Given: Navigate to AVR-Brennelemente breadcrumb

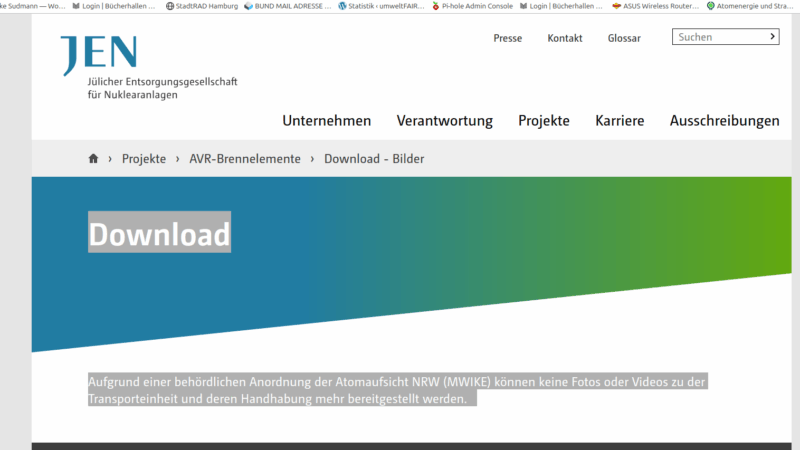Looking at the screenshot, I should click(x=245, y=159).
